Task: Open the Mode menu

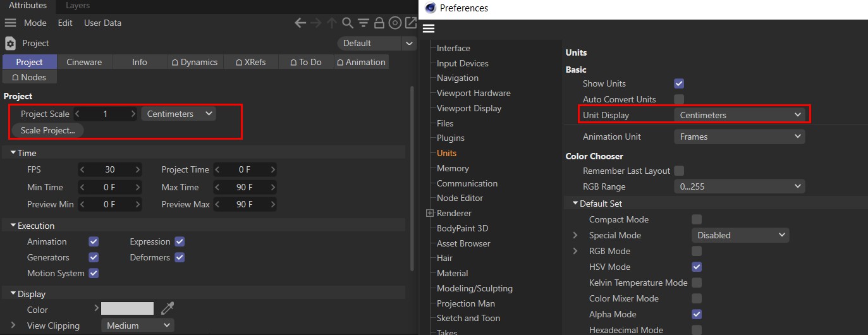Action: 35,23
